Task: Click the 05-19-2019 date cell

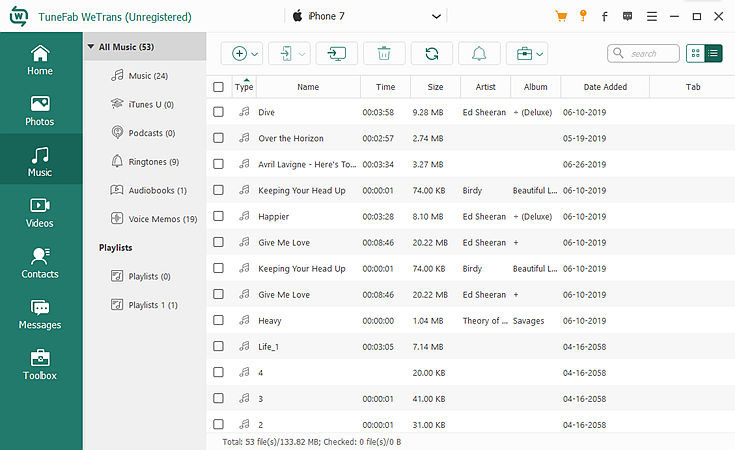Action: point(584,138)
